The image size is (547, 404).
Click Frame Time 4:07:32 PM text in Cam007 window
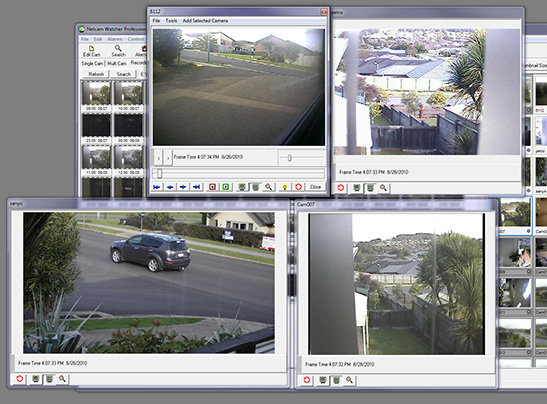339,364
